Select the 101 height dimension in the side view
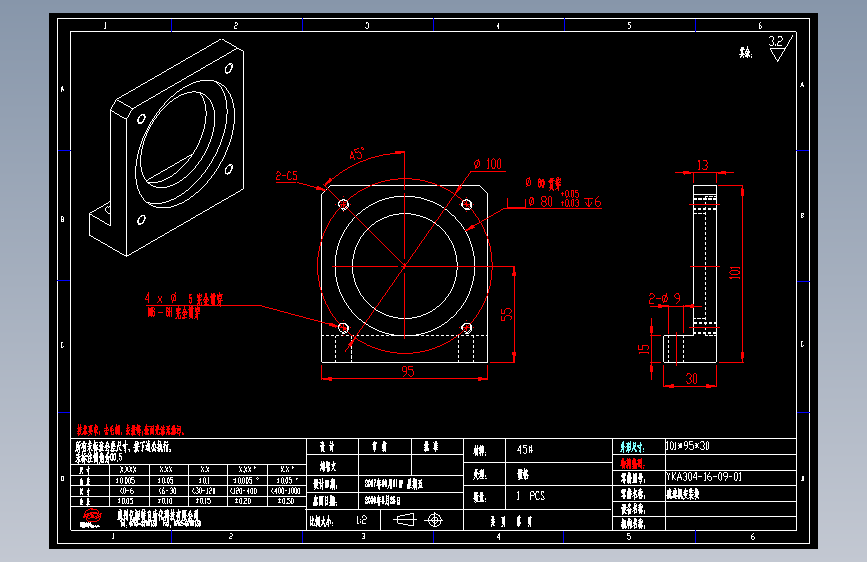 [735, 272]
